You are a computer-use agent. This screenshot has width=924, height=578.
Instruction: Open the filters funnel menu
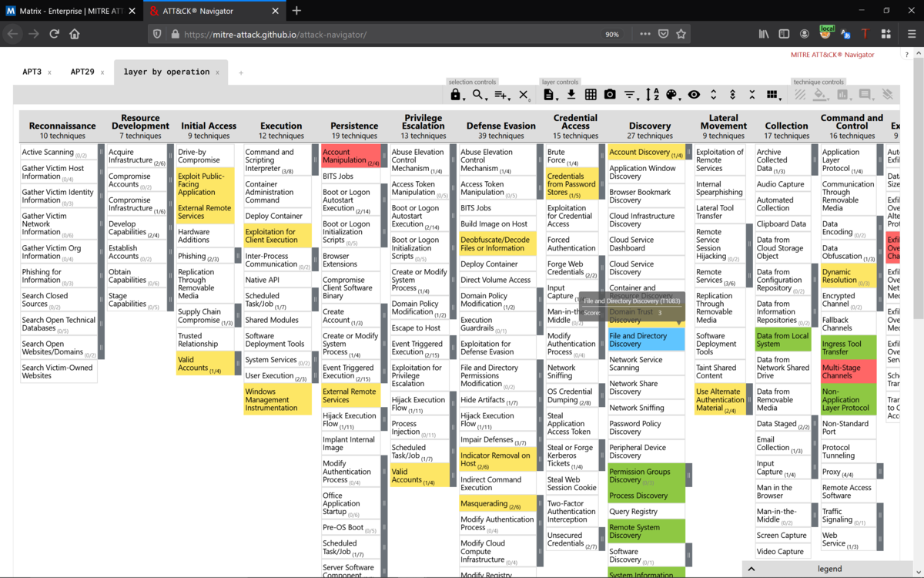click(x=630, y=95)
